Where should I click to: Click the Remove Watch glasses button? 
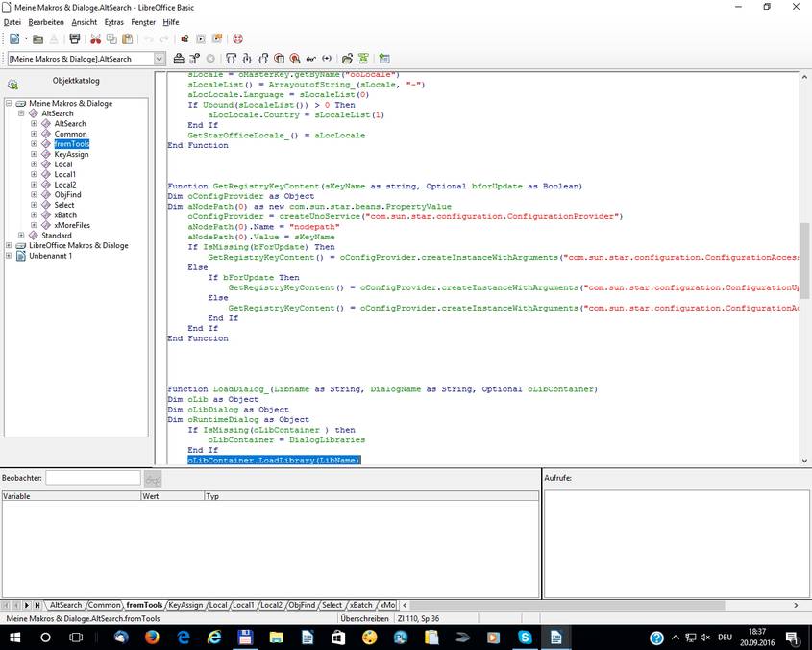pyautogui.click(x=153, y=479)
